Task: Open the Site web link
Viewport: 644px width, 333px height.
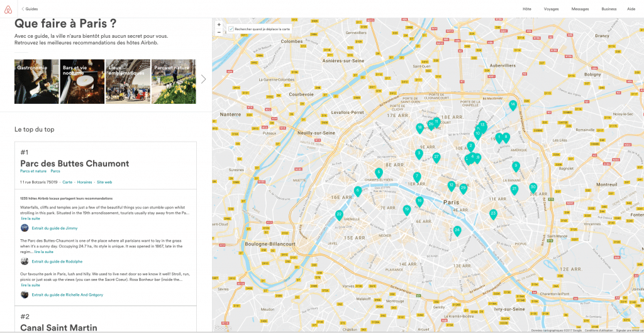Action: [x=104, y=182]
